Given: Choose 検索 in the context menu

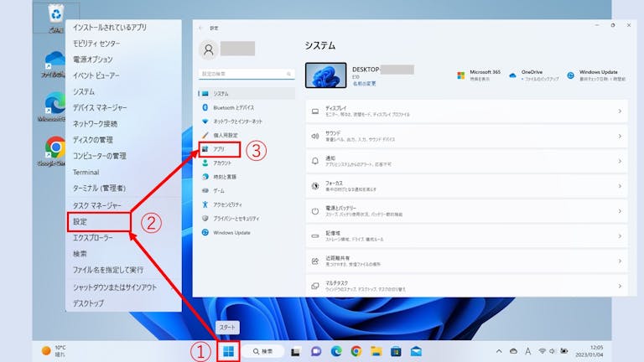Looking at the screenshot, I should 80,254.
